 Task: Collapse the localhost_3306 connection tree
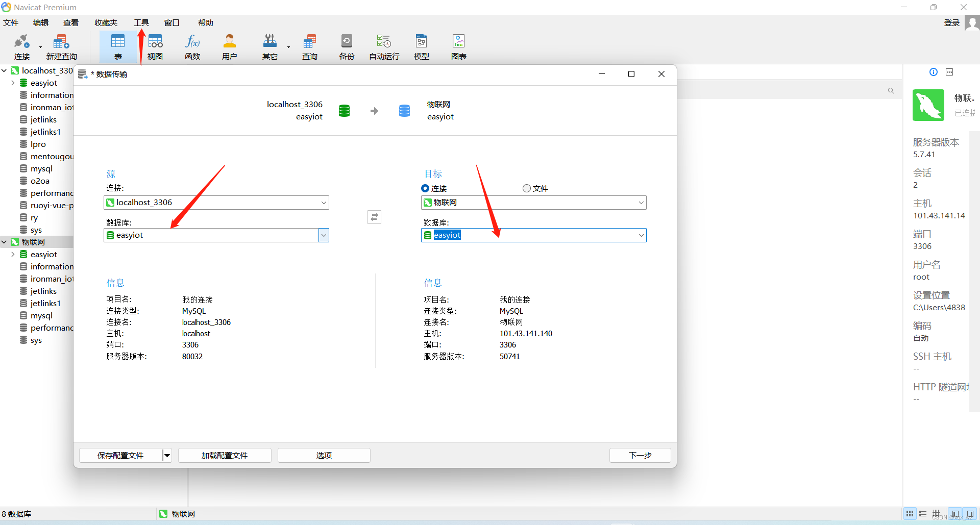pyautogui.click(x=4, y=70)
